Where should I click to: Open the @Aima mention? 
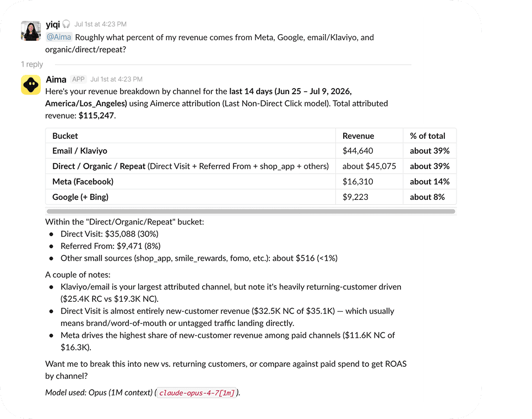click(59, 37)
